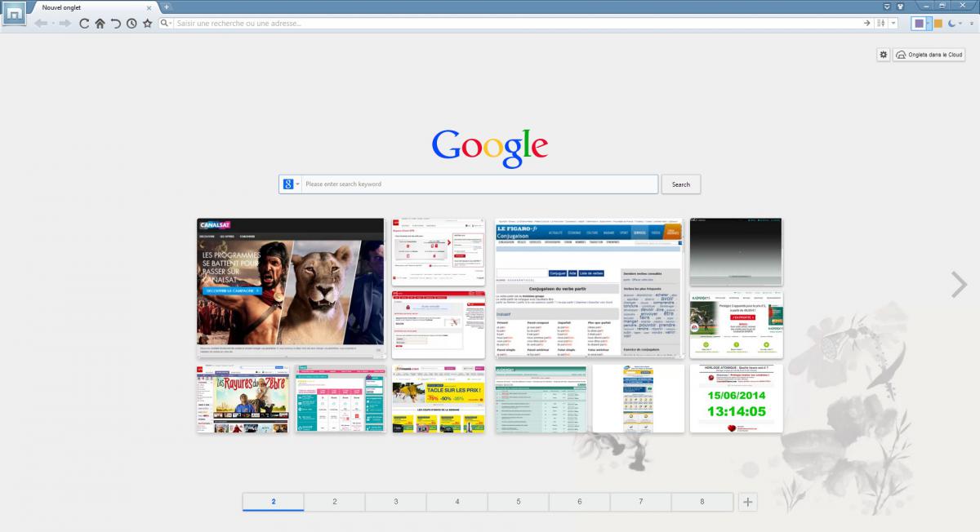Open the 'Les Rayures du Zèbre' thumbnail
Image resolution: width=980 pixels, height=532 pixels.
click(x=243, y=398)
